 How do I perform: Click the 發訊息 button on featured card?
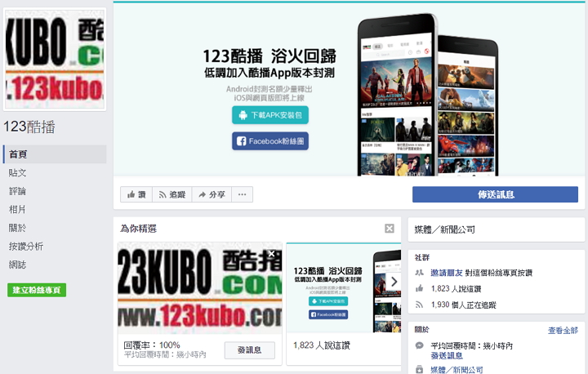250,350
